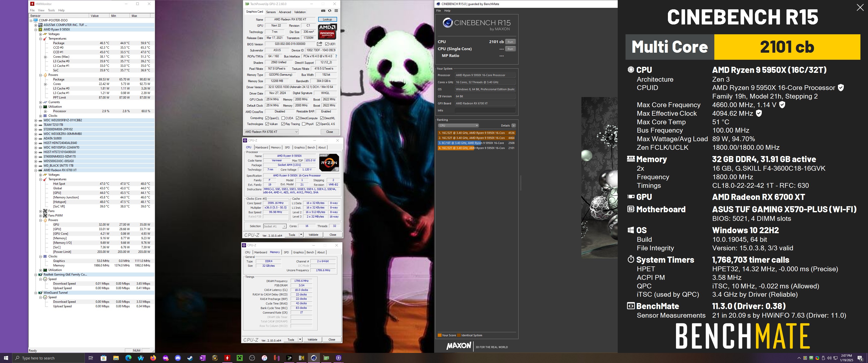868x363 pixels.
Task: Click the Details arrow button in Cinebench ranking
Action: (x=513, y=126)
